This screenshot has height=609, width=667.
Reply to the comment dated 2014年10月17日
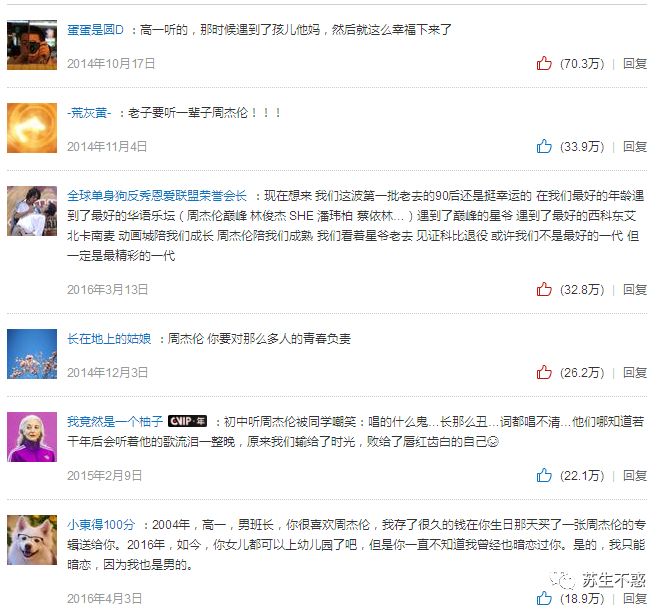click(x=635, y=63)
